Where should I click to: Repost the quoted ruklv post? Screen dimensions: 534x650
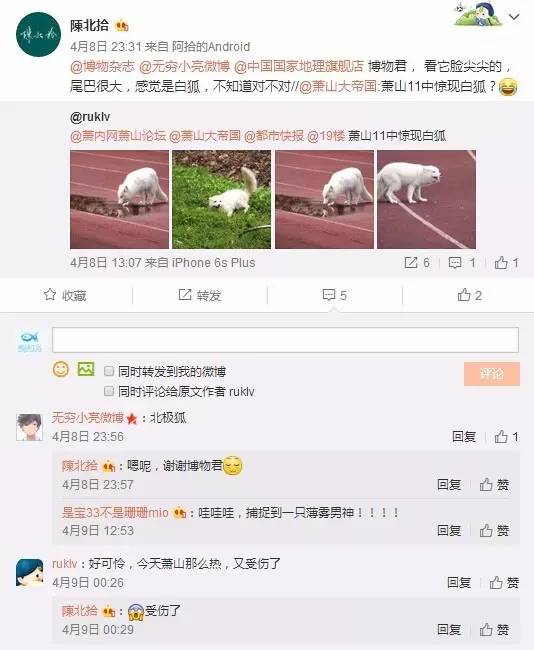[x=417, y=262]
